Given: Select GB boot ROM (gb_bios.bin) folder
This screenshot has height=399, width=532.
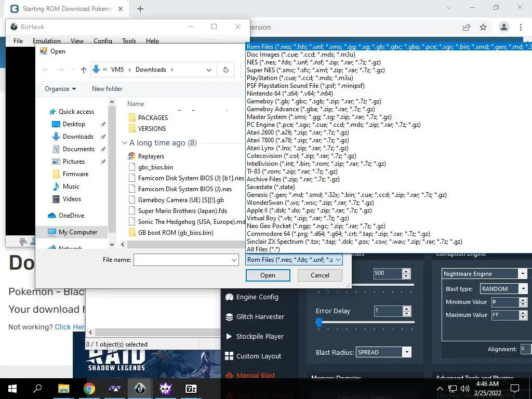Looking at the screenshot, I should pos(176,233).
